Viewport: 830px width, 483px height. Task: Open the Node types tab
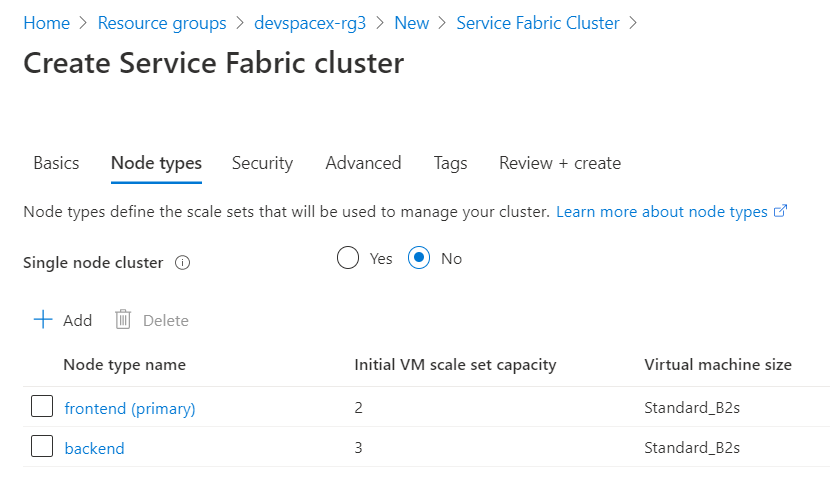click(x=156, y=163)
